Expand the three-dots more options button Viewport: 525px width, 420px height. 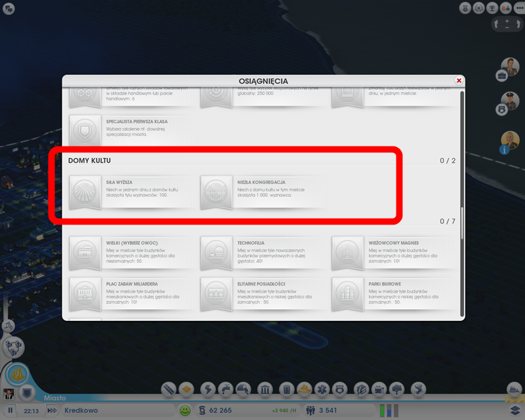pos(518,8)
